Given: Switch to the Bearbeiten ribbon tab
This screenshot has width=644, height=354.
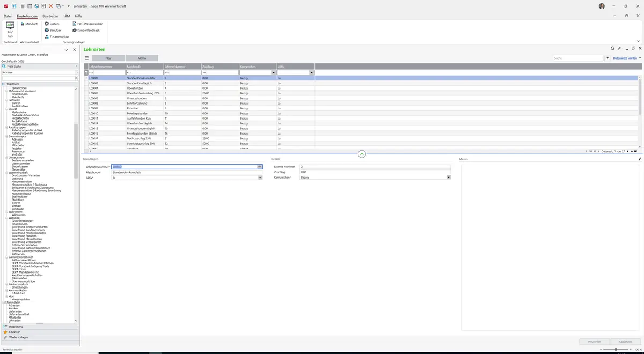Looking at the screenshot, I should pyautogui.click(x=50, y=16).
